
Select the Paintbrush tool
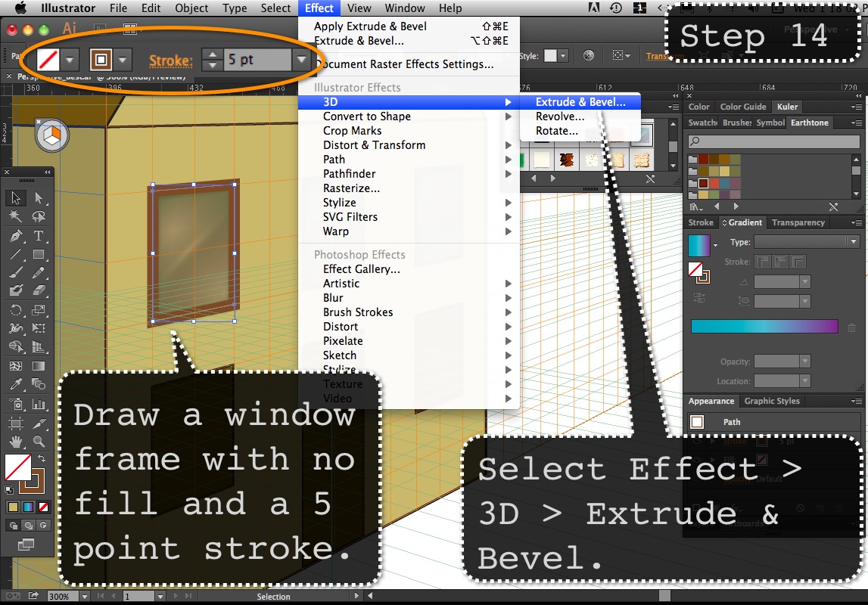click(15, 273)
